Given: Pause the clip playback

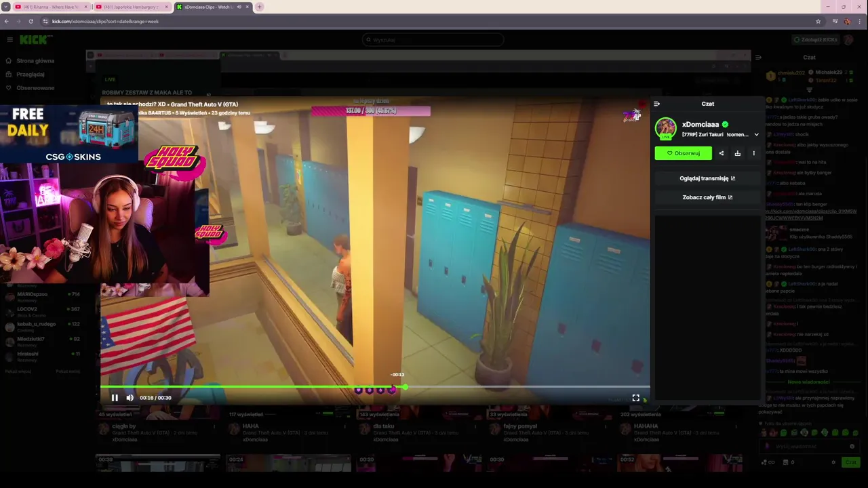Looking at the screenshot, I should (x=115, y=398).
